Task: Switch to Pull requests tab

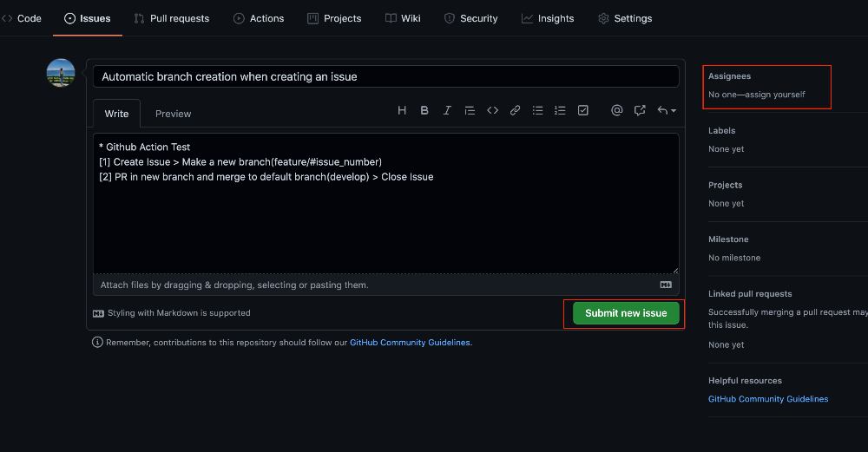Action: coord(172,18)
